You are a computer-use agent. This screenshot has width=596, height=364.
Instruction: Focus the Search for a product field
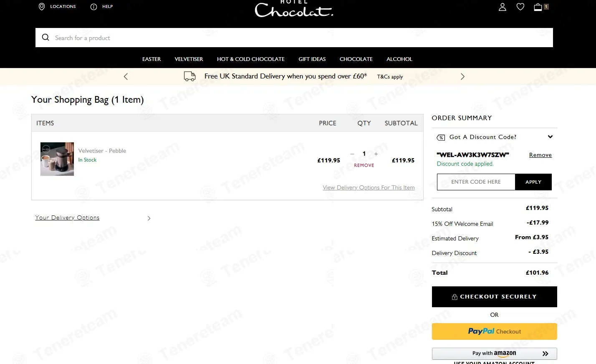point(294,38)
